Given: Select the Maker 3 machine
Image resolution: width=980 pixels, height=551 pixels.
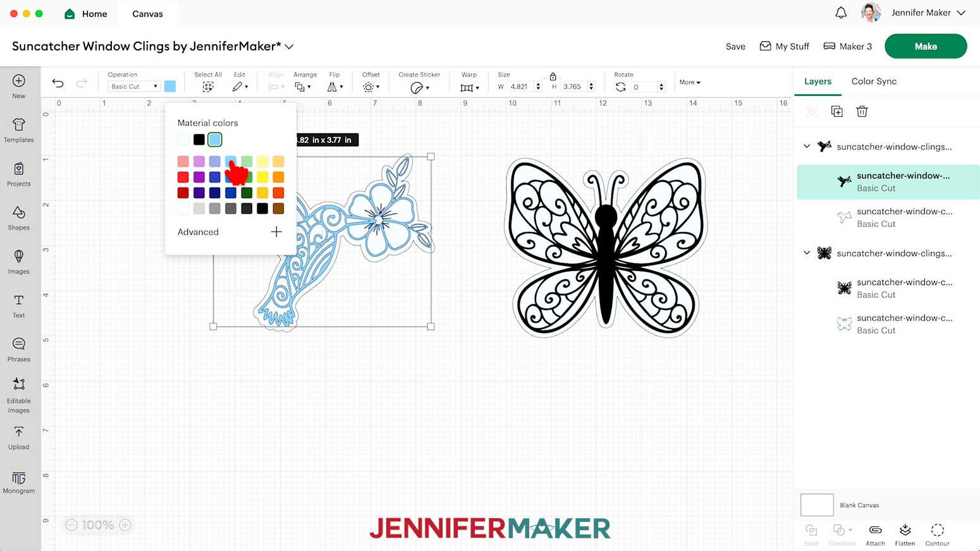Looking at the screenshot, I should click(x=848, y=47).
